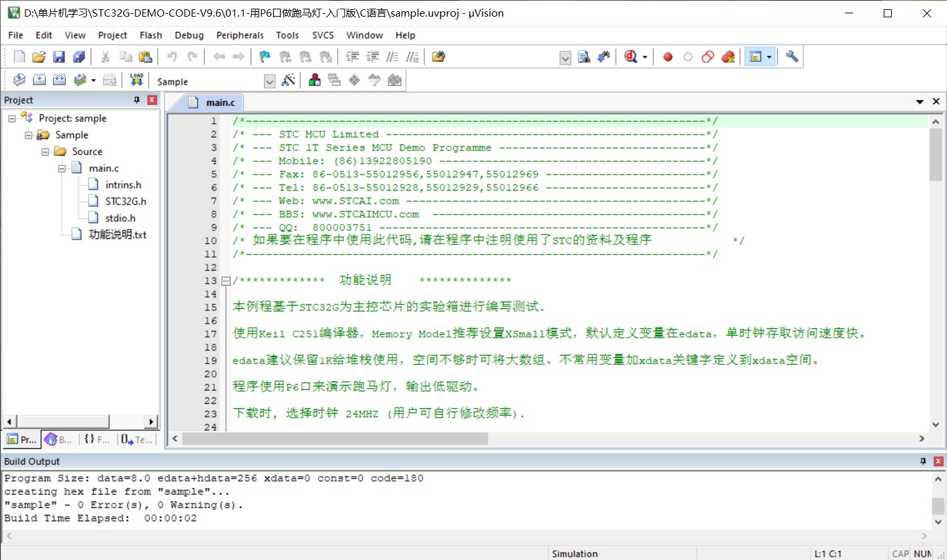Kill all breakpoints with the red X icon

[728, 57]
